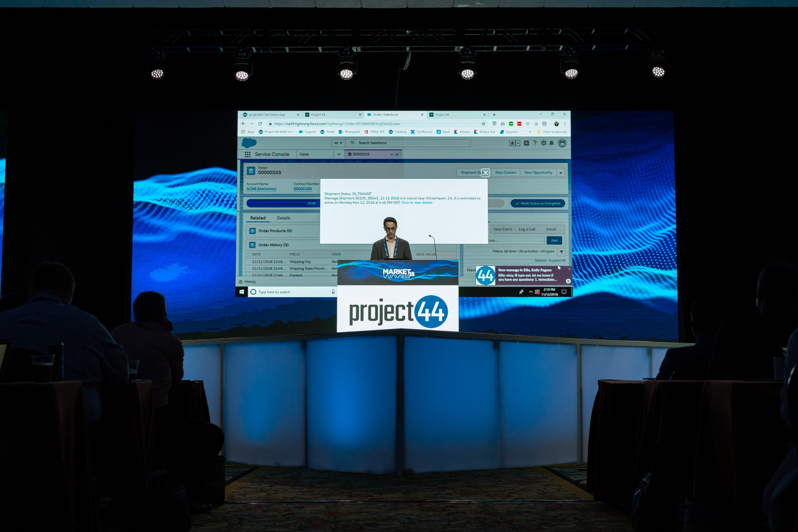Image resolution: width=798 pixels, height=532 pixels.
Task: Open the notifications bell
Action: (x=552, y=143)
